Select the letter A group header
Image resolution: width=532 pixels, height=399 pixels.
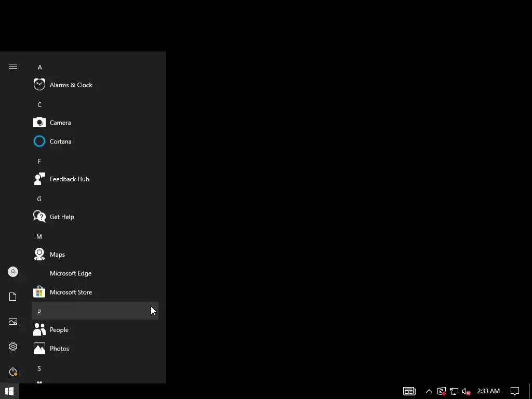click(x=95, y=67)
